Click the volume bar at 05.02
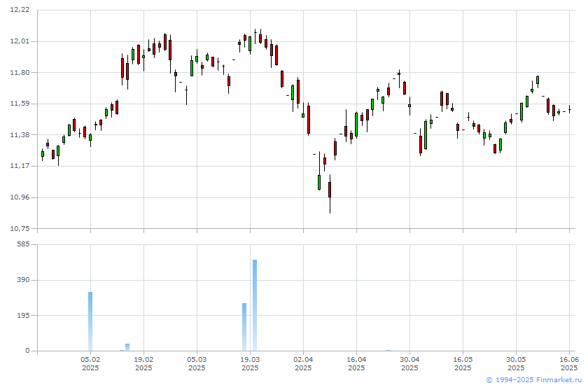 [90, 321]
